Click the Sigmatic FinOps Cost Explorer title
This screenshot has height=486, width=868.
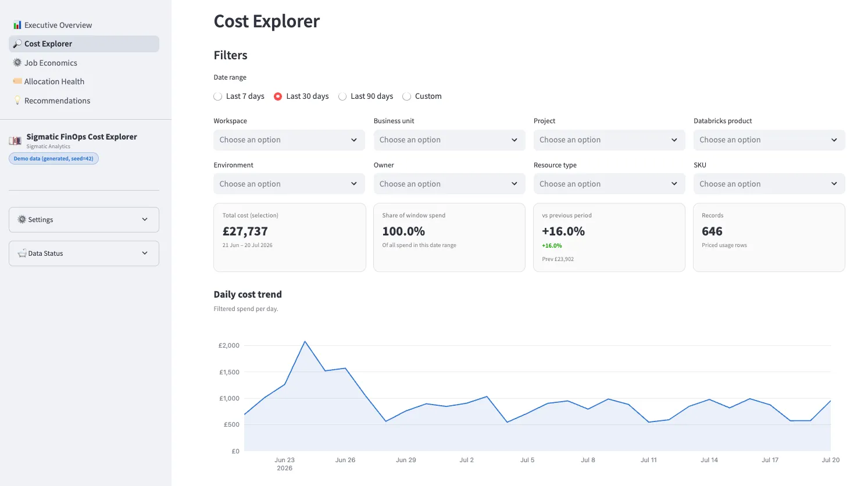81,137
